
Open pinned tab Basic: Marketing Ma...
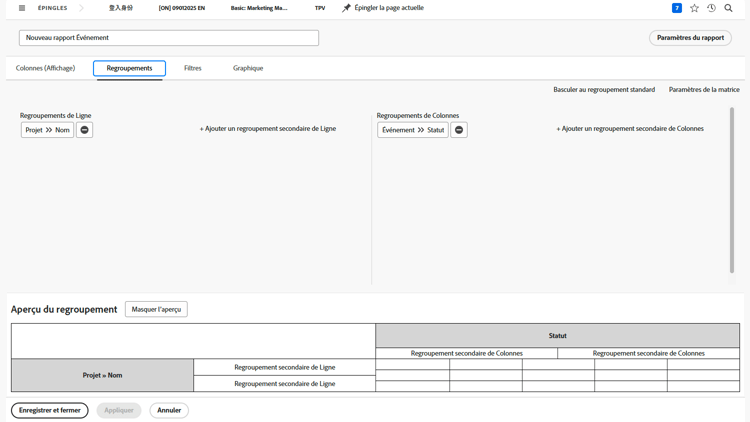[259, 8]
